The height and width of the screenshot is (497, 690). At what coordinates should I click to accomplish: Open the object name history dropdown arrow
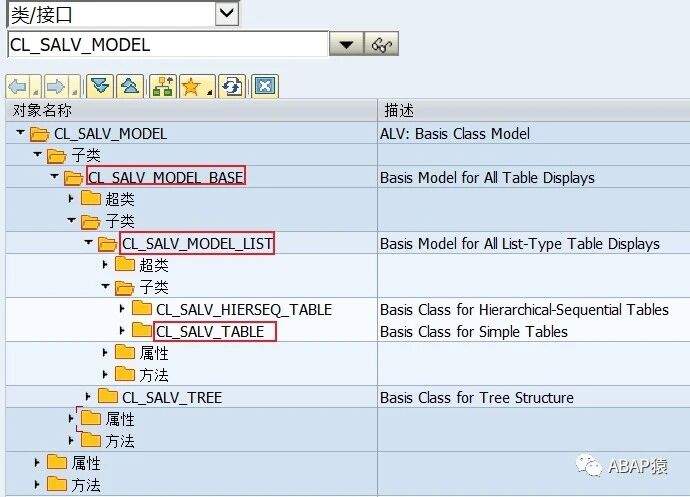[x=346, y=44]
